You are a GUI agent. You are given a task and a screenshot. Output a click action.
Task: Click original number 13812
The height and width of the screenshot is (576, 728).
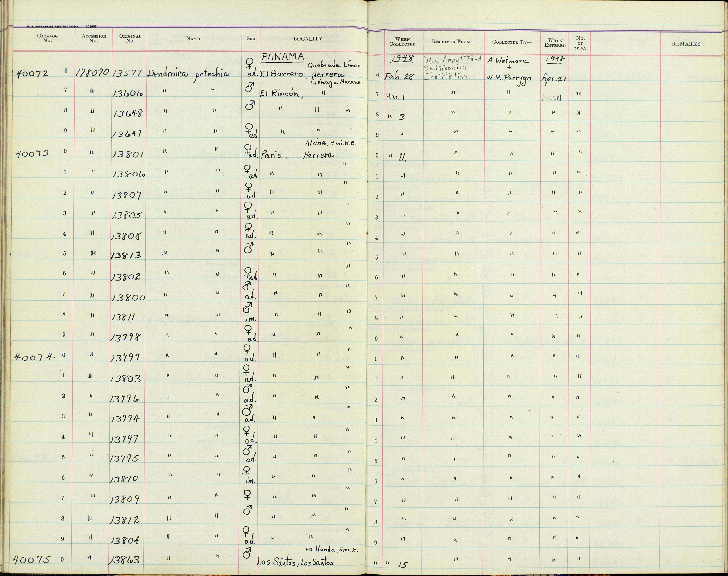tap(124, 520)
